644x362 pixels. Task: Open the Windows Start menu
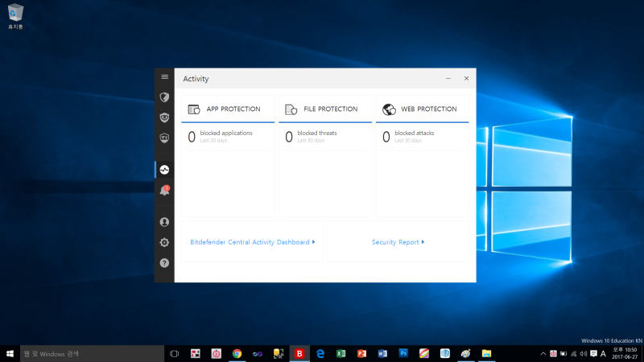coord(10,353)
